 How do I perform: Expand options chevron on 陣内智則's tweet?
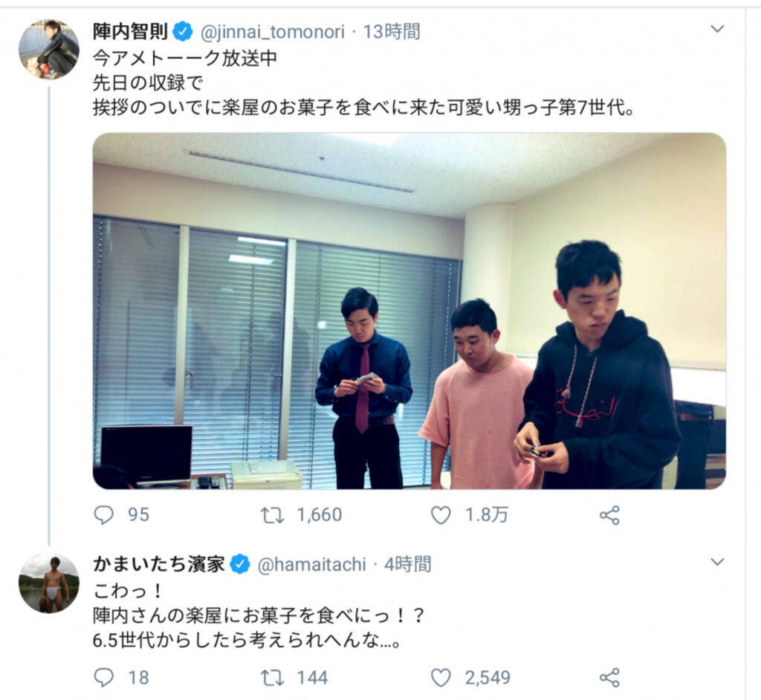click(717, 29)
